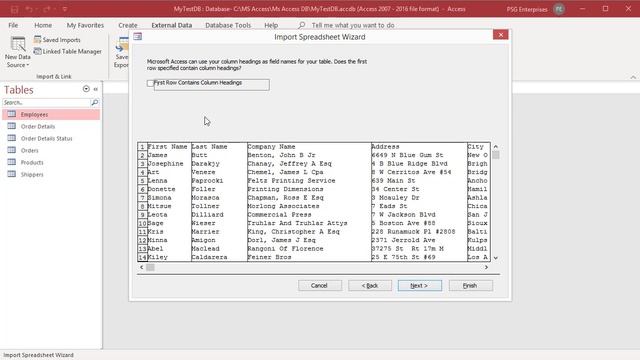
Task: Select the Order Details table icon
Action: point(12,126)
